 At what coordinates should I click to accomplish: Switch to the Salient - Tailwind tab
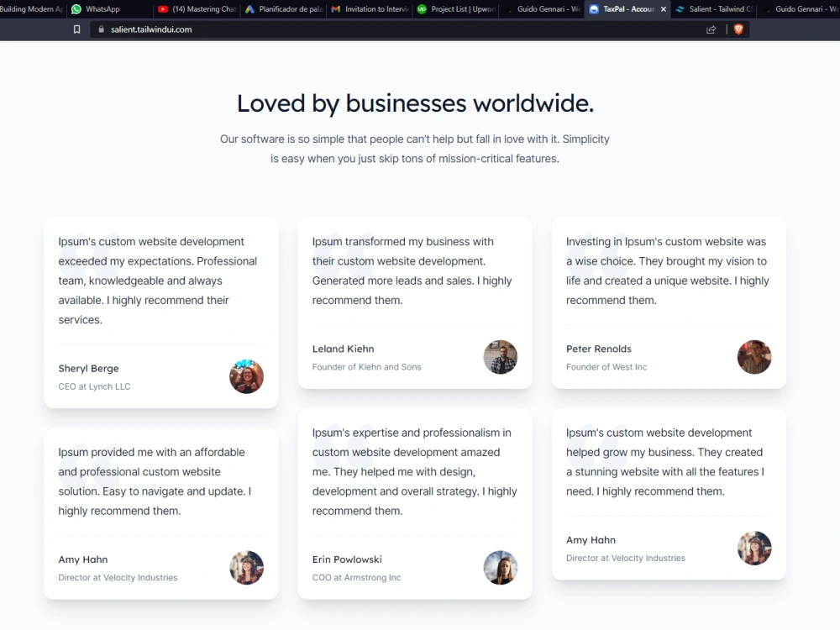click(x=714, y=9)
